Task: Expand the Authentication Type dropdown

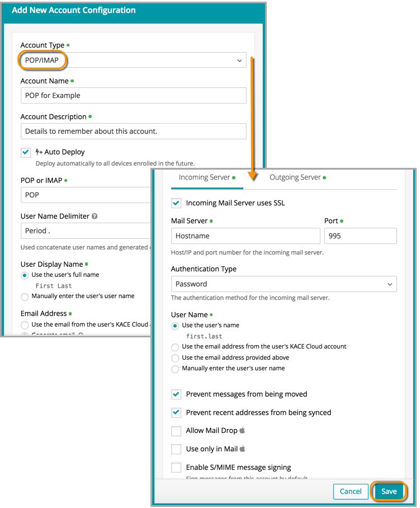Action: point(284,284)
